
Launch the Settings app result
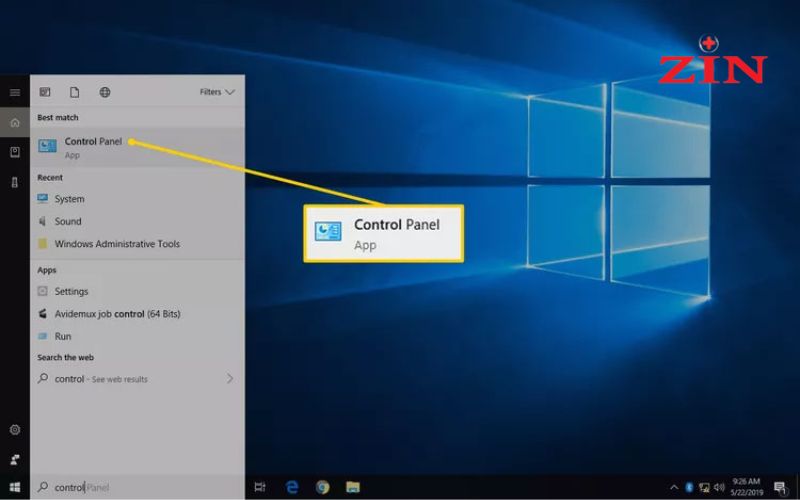(x=137, y=291)
